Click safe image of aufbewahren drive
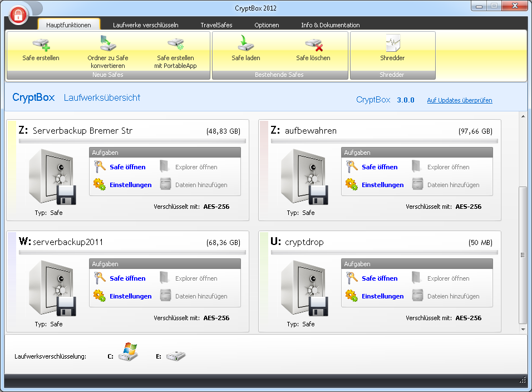The width and height of the screenshot is (532, 392). click(x=305, y=177)
